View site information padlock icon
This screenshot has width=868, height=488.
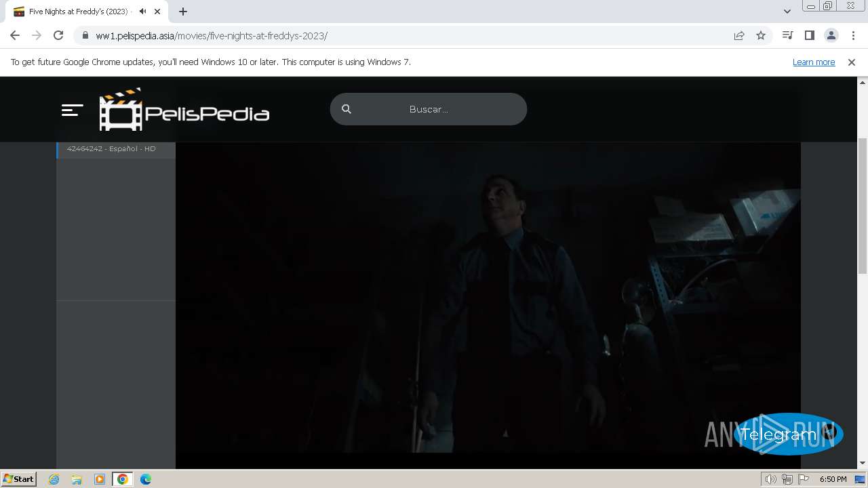click(x=85, y=36)
